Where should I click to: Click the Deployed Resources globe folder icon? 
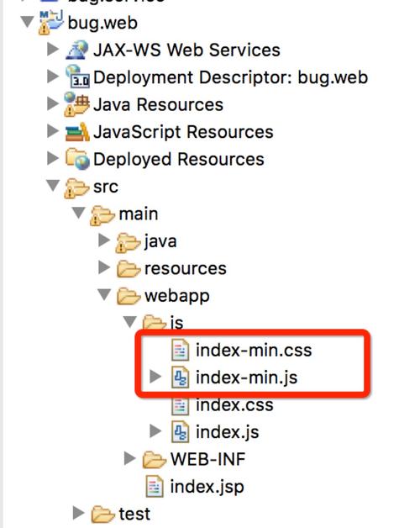click(x=77, y=159)
